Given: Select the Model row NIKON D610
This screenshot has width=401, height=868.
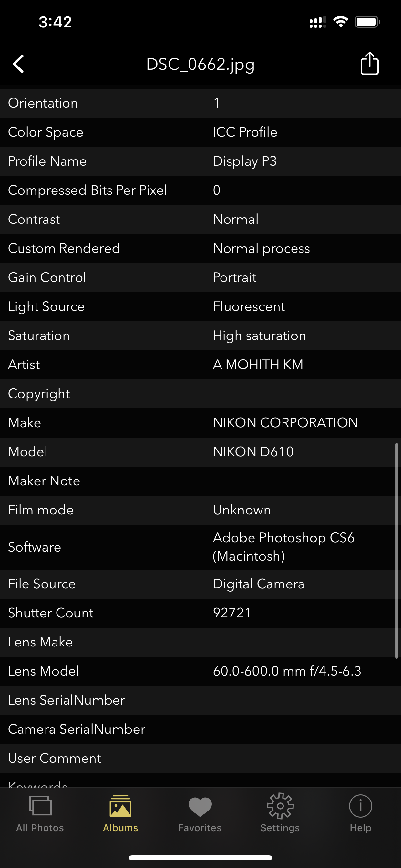Looking at the screenshot, I should coord(200,451).
